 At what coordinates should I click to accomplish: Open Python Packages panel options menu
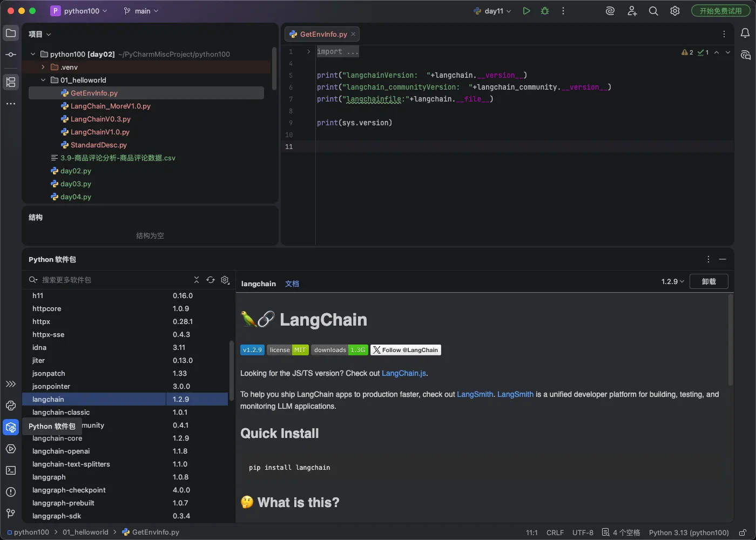pyautogui.click(x=708, y=259)
